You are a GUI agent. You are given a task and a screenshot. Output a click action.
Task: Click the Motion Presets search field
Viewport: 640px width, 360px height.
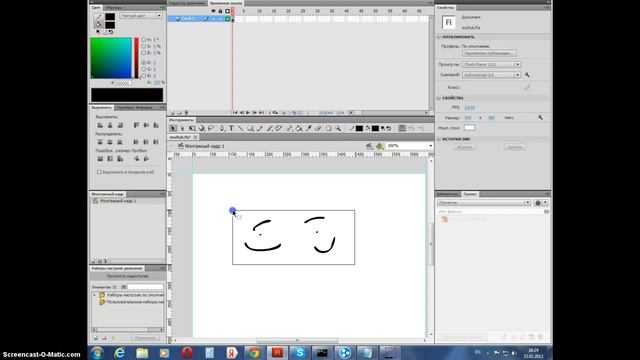pyautogui.click(x=145, y=287)
